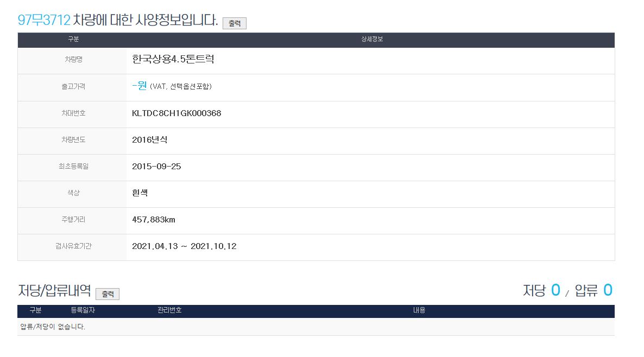
Task: Click the 주행거리 row label
Action: 73,220
